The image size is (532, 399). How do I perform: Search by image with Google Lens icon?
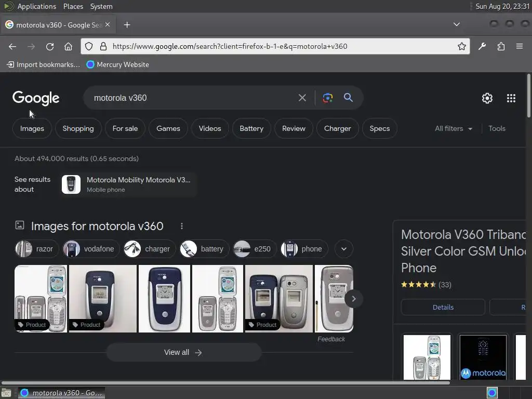click(327, 98)
